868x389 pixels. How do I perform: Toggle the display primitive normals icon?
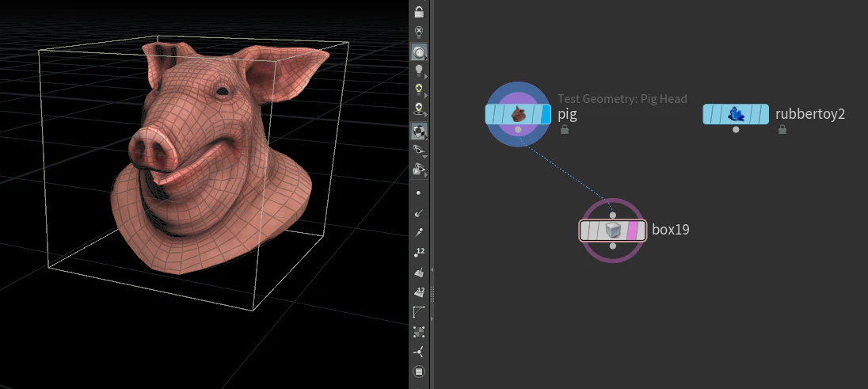419,272
